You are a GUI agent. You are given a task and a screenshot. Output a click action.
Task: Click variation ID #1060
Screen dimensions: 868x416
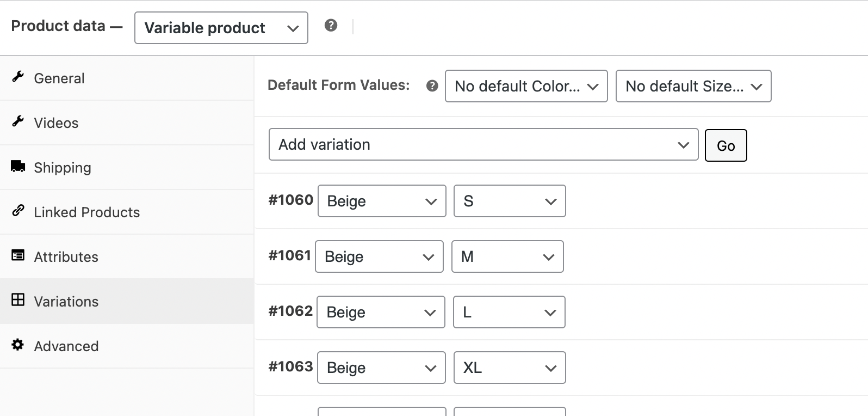pyautogui.click(x=290, y=200)
